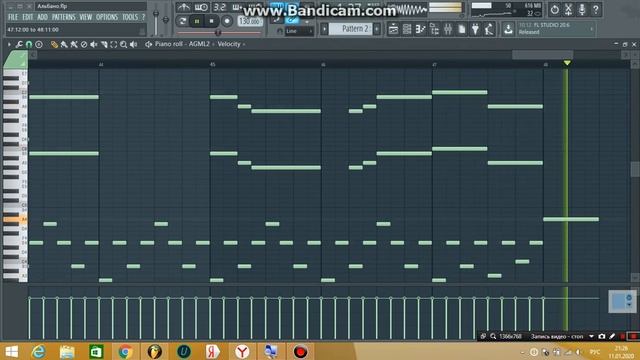Open the FILE menu
Viewport: 640px width, 360px height.
13,17
